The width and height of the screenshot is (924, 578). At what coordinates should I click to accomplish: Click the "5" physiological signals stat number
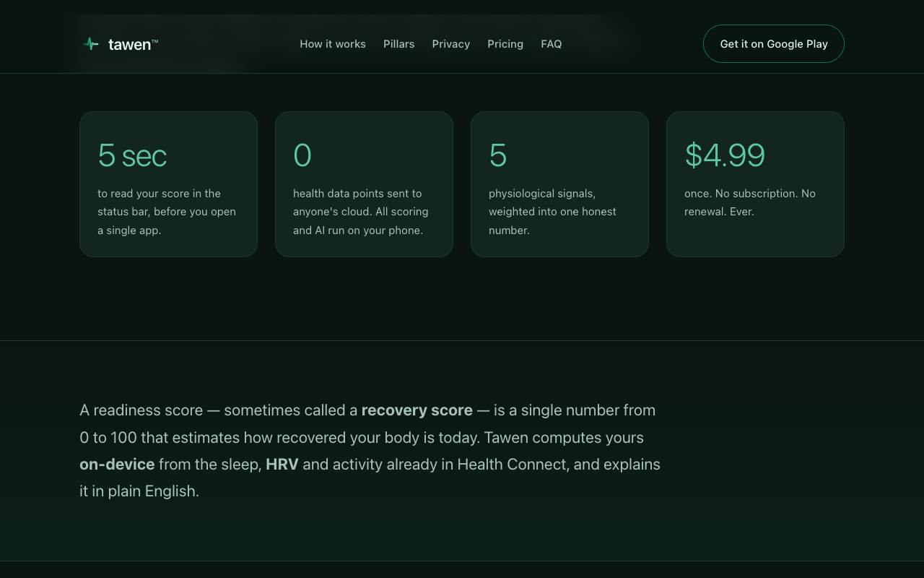(498, 155)
